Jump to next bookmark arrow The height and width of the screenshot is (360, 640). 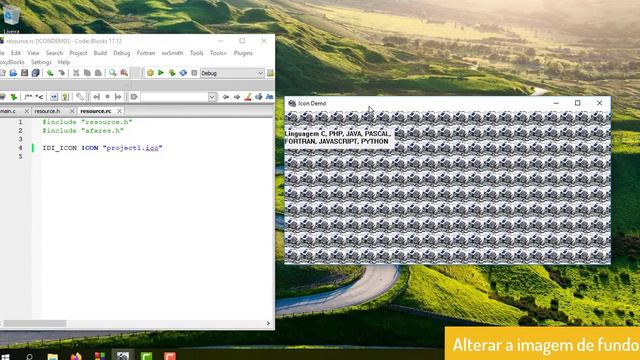click(118, 97)
